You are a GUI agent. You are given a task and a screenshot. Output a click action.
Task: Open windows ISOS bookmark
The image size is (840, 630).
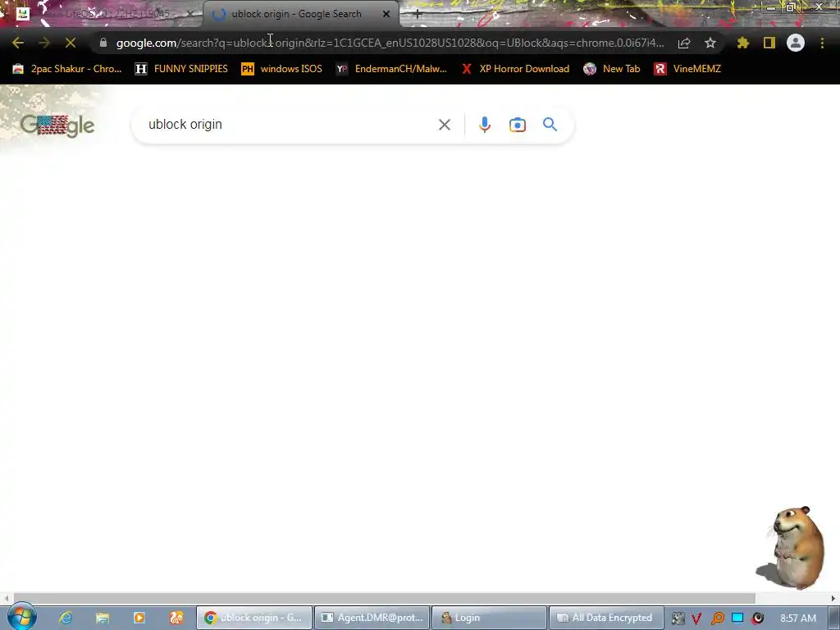[x=282, y=69]
